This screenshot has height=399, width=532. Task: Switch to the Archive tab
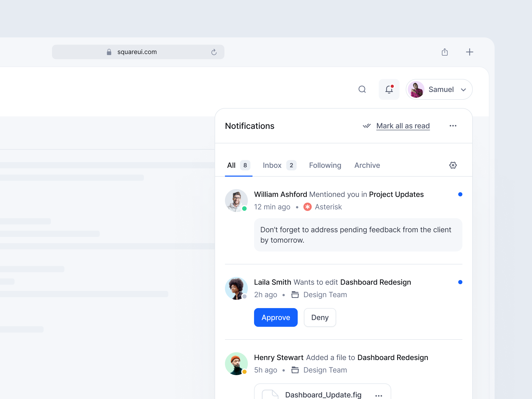click(367, 165)
